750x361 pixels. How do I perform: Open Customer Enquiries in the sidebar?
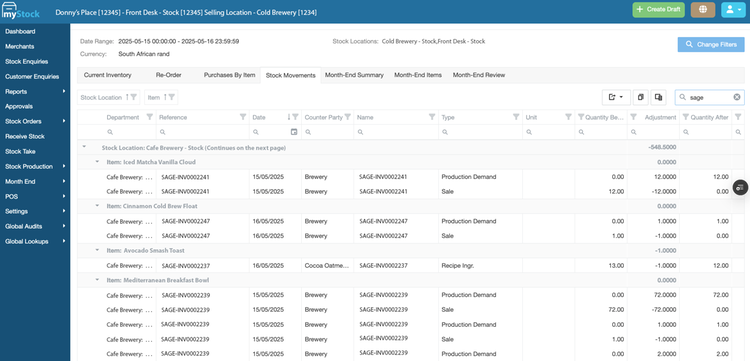click(x=32, y=77)
